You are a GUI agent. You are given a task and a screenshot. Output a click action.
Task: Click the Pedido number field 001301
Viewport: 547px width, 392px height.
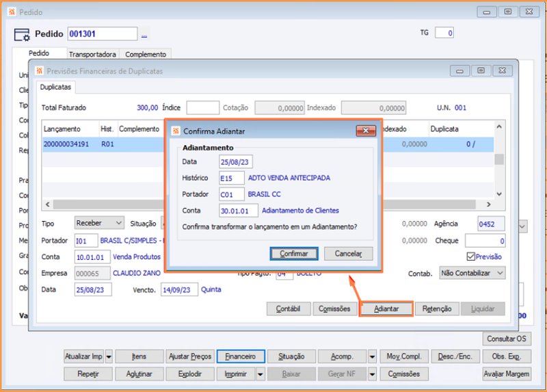(102, 34)
